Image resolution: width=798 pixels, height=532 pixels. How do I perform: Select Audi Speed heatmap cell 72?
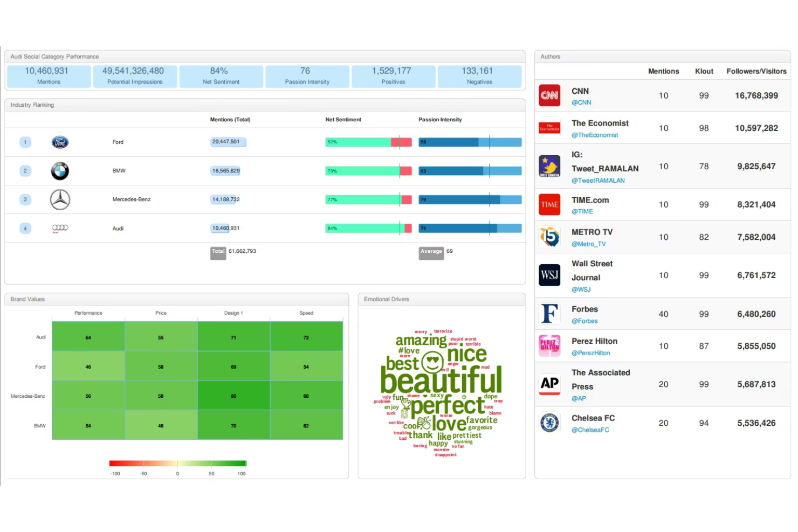tap(306, 337)
